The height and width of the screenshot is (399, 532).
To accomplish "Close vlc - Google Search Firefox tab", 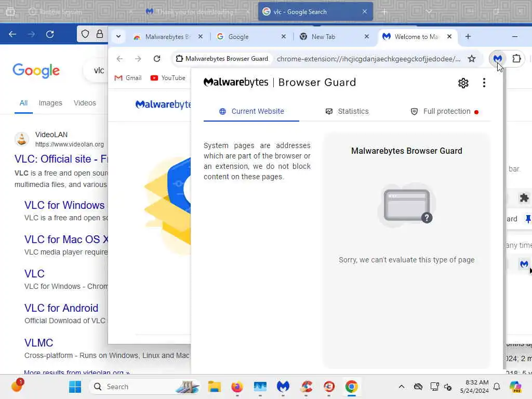I will (x=364, y=11).
